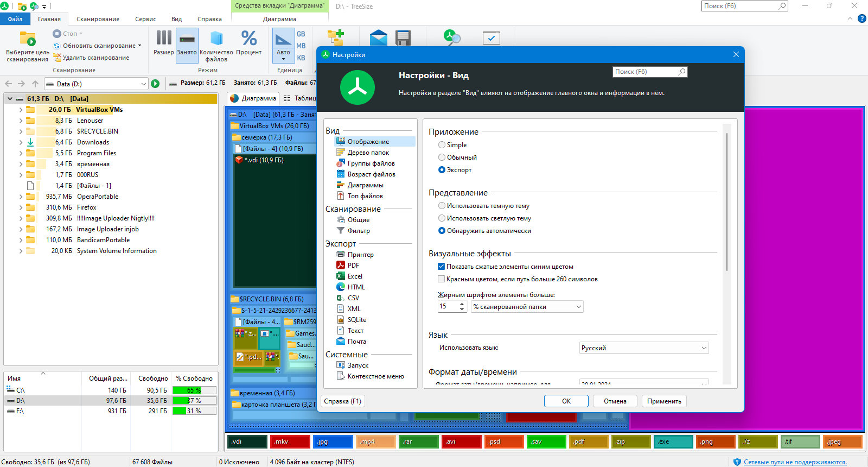Click the Справка (F1) button

click(343, 401)
